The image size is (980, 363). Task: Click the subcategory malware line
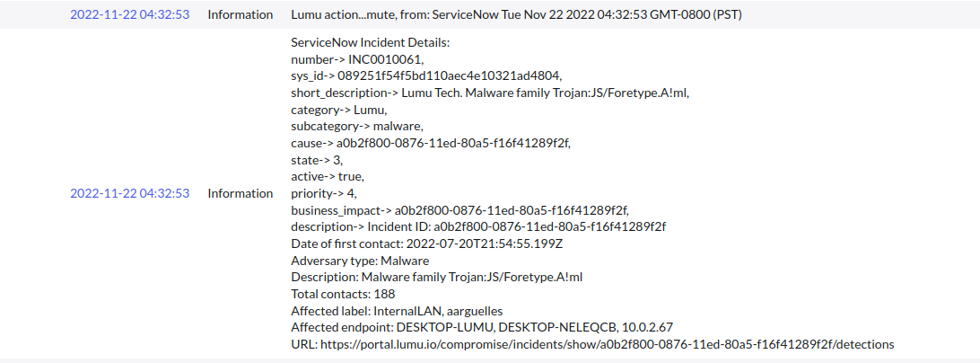357,126
